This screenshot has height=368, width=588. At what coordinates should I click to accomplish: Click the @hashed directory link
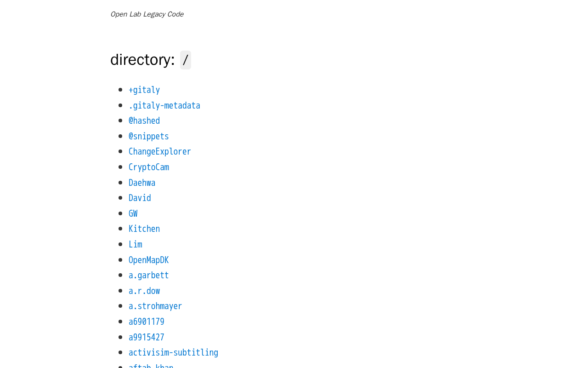(x=144, y=121)
